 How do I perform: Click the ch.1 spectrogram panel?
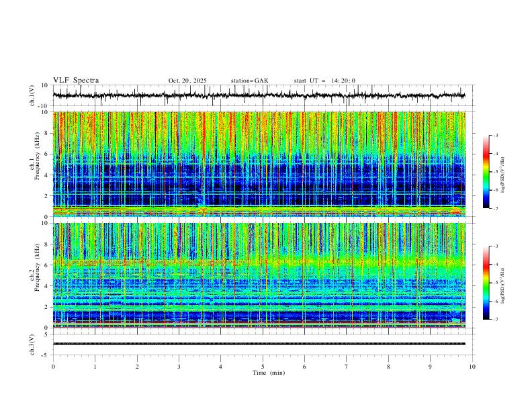click(x=259, y=164)
